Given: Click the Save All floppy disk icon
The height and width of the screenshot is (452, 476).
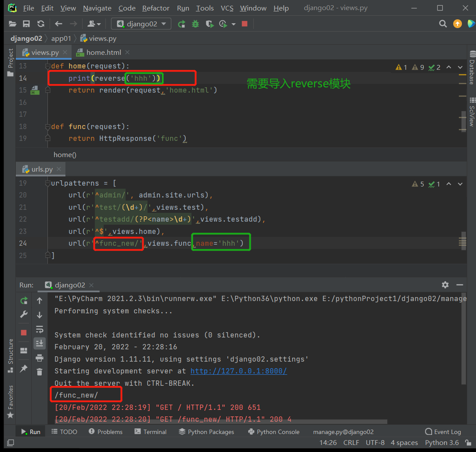Looking at the screenshot, I should coord(26,24).
